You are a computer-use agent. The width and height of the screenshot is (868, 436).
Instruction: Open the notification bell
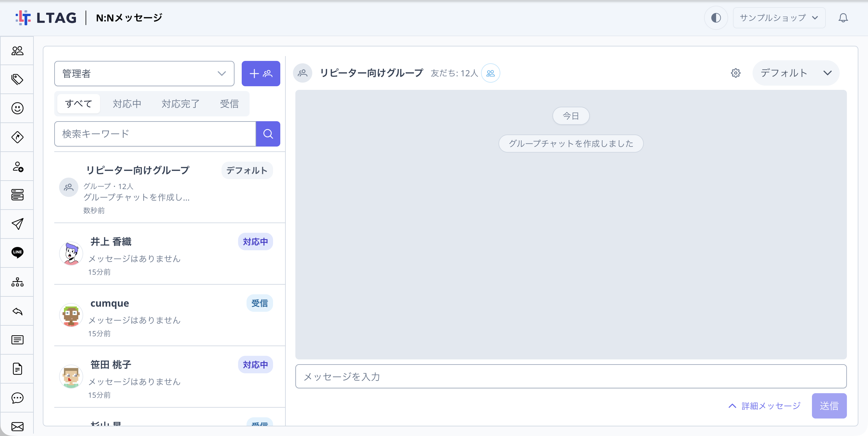[x=843, y=18]
